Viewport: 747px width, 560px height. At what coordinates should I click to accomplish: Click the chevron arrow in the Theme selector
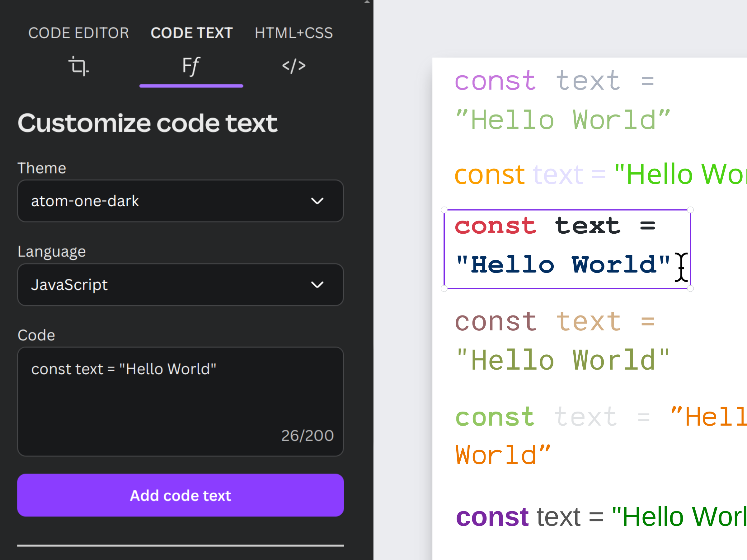click(x=317, y=201)
